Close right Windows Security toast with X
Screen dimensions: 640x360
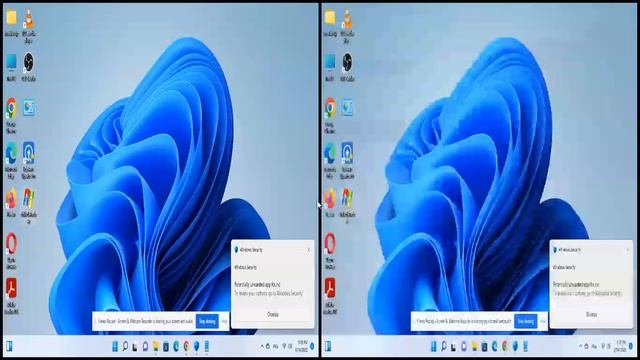[x=627, y=249]
